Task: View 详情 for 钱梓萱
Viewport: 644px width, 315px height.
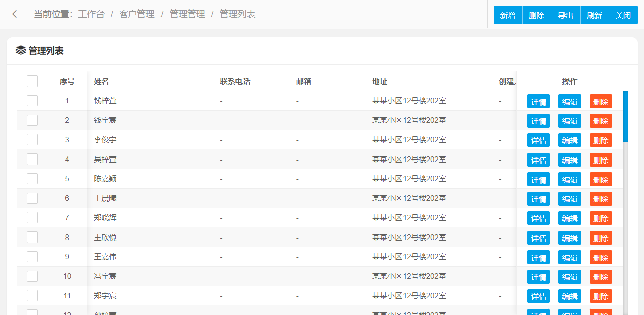Action: pos(538,101)
